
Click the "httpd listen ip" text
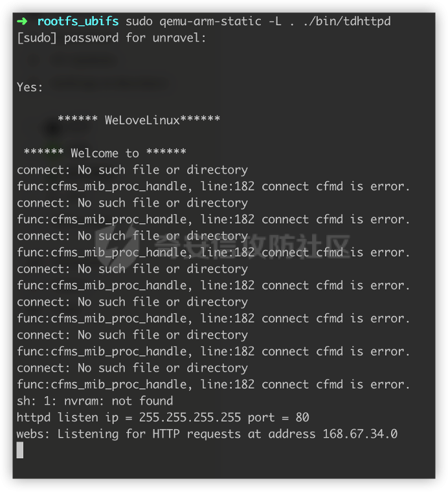68,418
